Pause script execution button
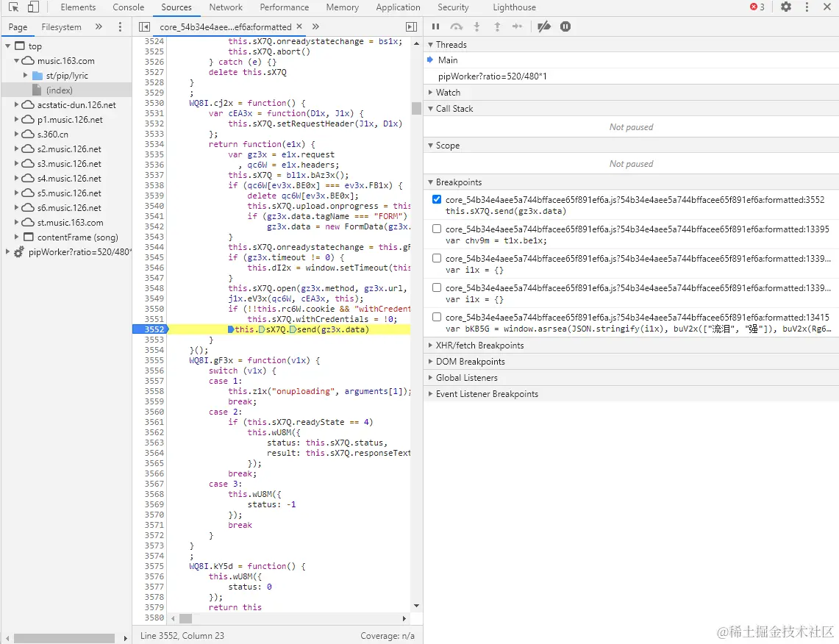The image size is (839, 644). click(435, 26)
